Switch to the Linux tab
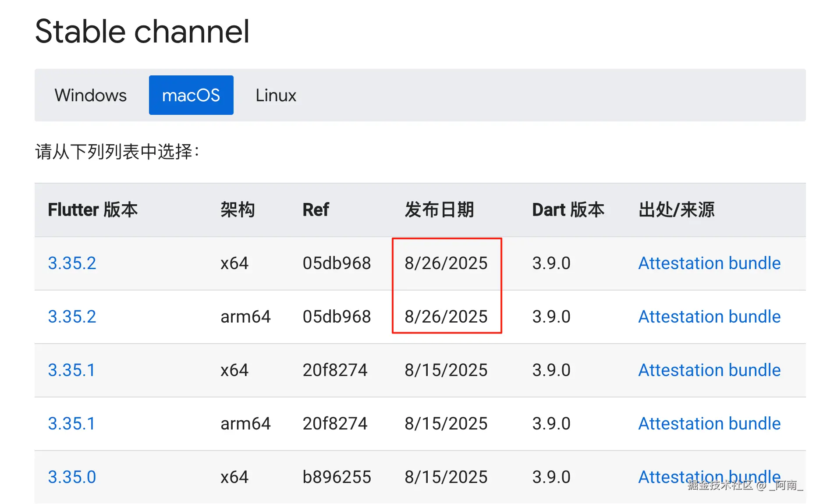Viewport: 816px width, 504px height. tap(276, 95)
